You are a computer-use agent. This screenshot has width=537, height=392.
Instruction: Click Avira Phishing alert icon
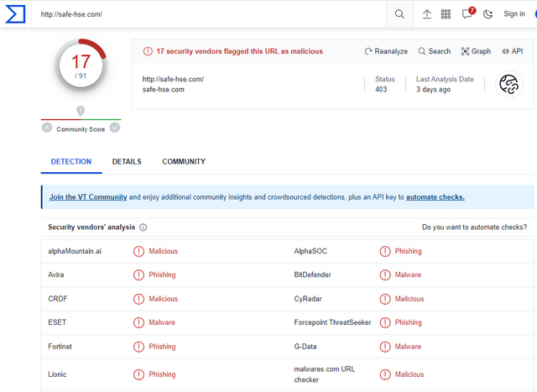click(x=138, y=274)
